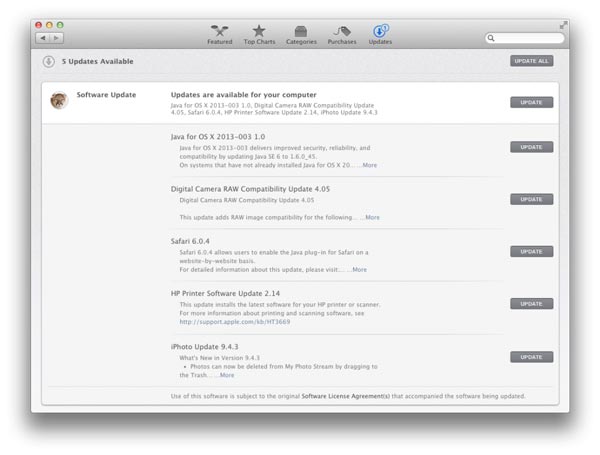The height and width of the screenshot is (455, 600).
Task: Expand More in Safari 6.0.4 description
Action: [359, 269]
